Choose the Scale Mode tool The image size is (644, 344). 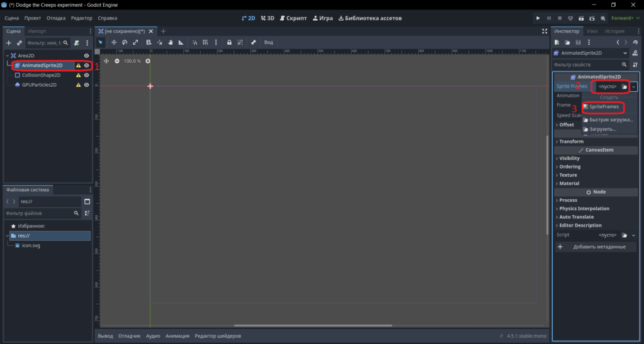[135, 42]
